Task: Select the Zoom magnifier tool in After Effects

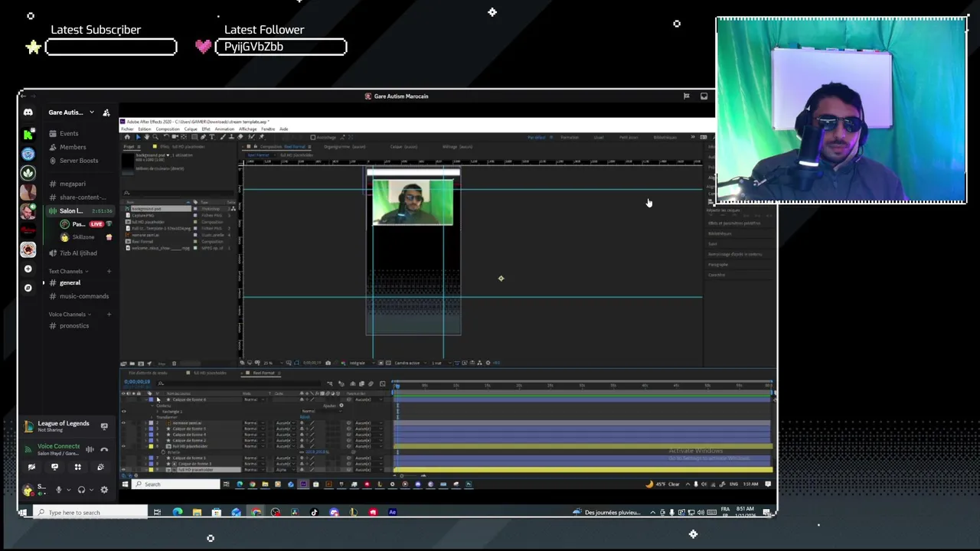Action: 155,137
